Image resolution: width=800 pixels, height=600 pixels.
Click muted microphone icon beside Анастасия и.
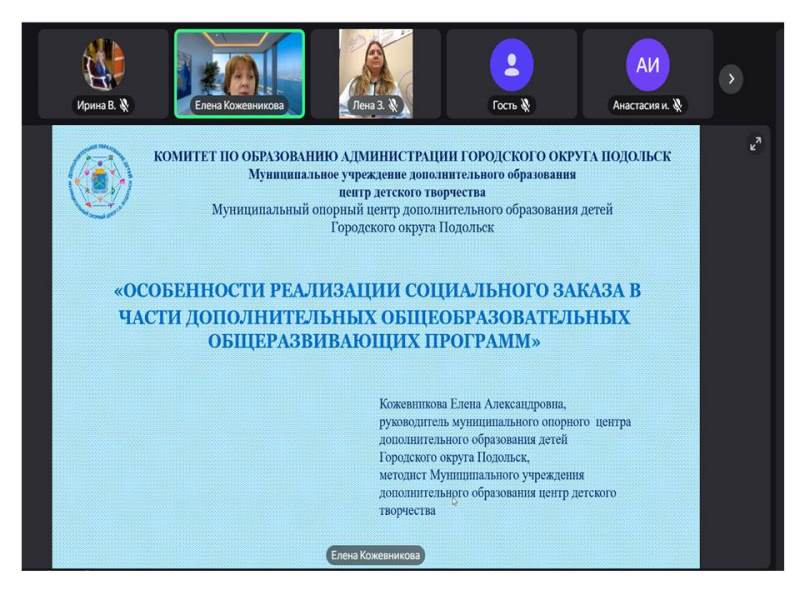pyautogui.click(x=677, y=105)
